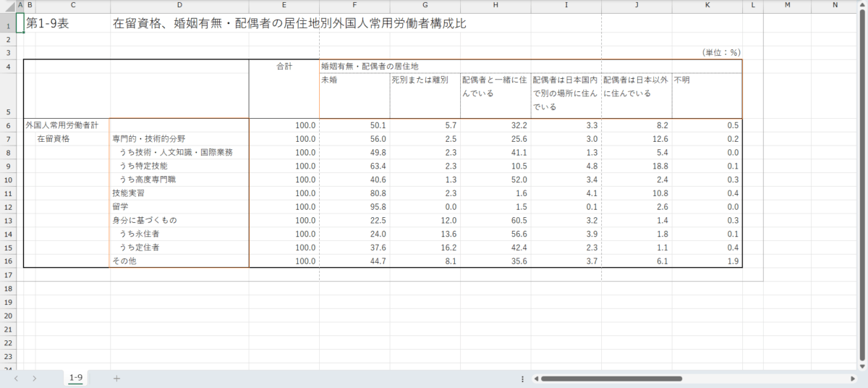Image resolution: width=868 pixels, height=388 pixels.
Task: Select column K header
Action: [707, 6]
